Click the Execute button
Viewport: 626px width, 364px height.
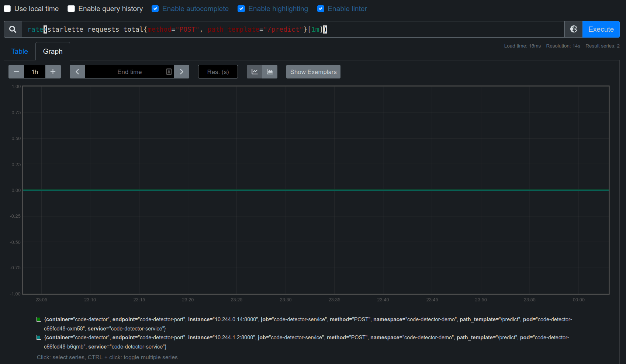click(x=601, y=29)
